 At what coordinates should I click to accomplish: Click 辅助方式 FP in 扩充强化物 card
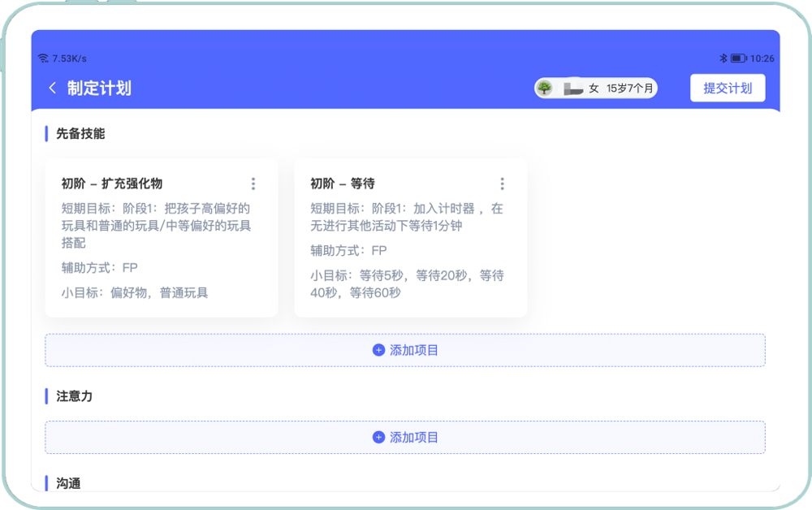pyautogui.click(x=100, y=267)
